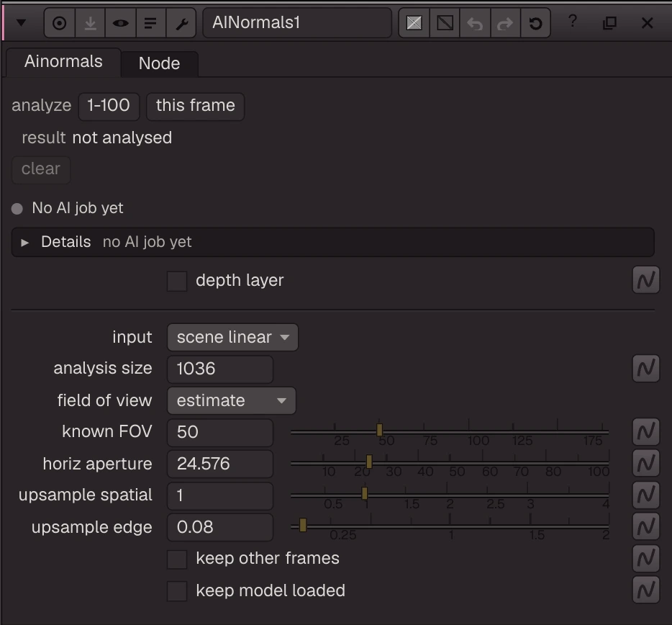Click the crossed-box color icon in the header
672x625 pixels.
(414, 23)
